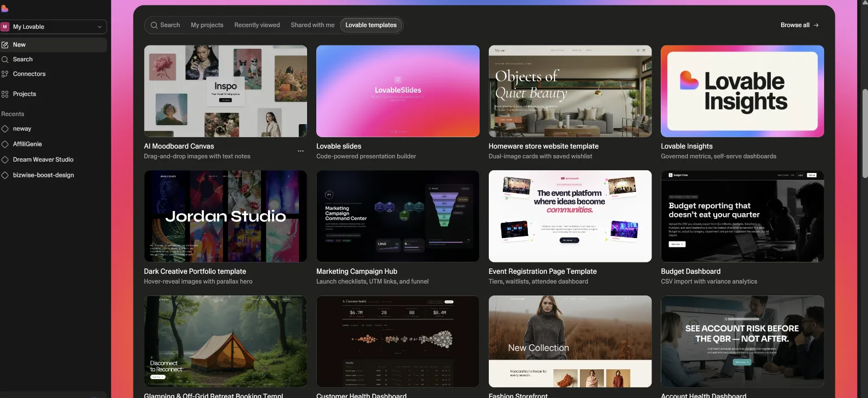Open the three-dot menu on AI Moodboard Canvas
Image resolution: width=868 pixels, height=398 pixels.
(x=301, y=151)
